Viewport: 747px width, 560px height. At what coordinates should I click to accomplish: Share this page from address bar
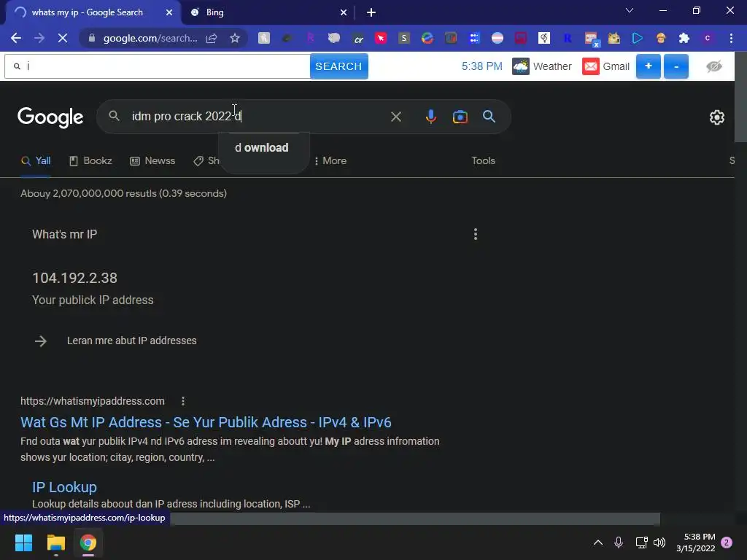point(212,38)
